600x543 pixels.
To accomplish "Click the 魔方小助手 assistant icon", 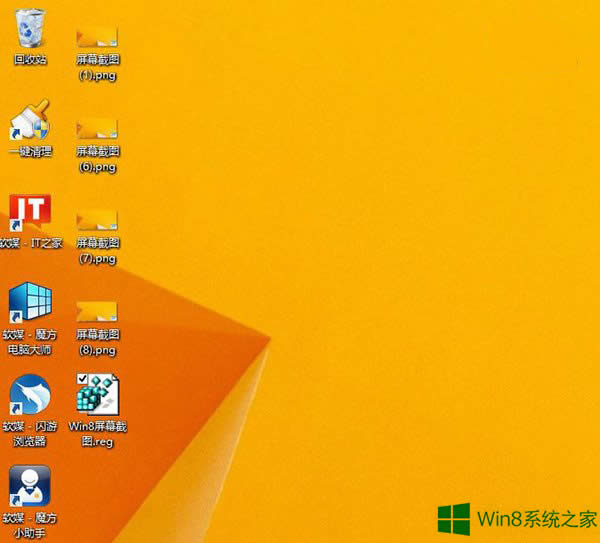I will [30, 487].
